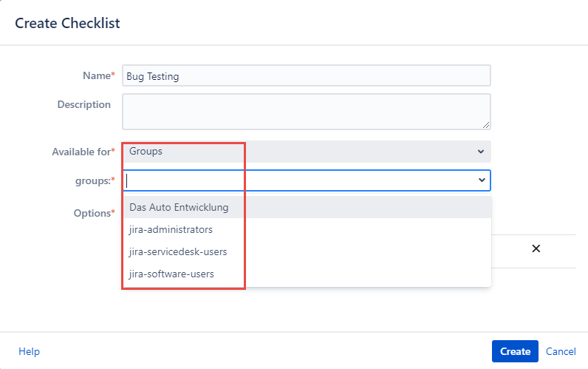Click the chevron arrow in groups search field
Viewport: 588px width, 369px height.
pos(482,180)
